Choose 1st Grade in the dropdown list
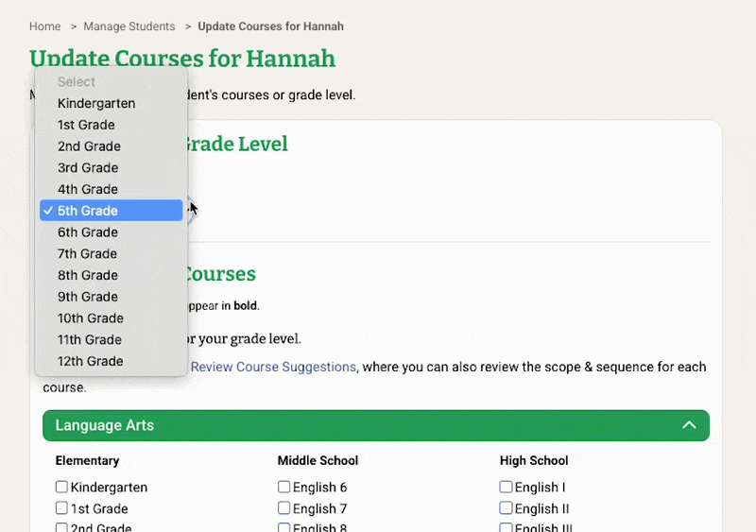 click(86, 125)
